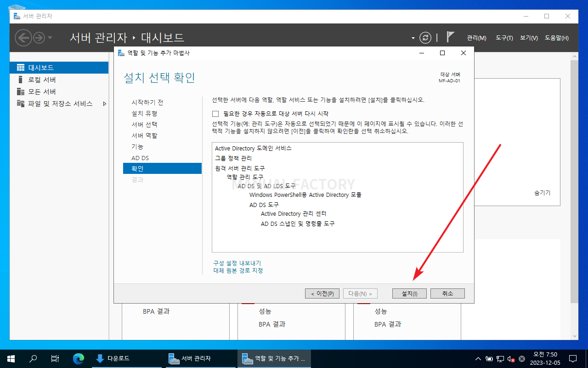Open the 도움말(H) menu
This screenshot has height=368, width=588.
557,38
